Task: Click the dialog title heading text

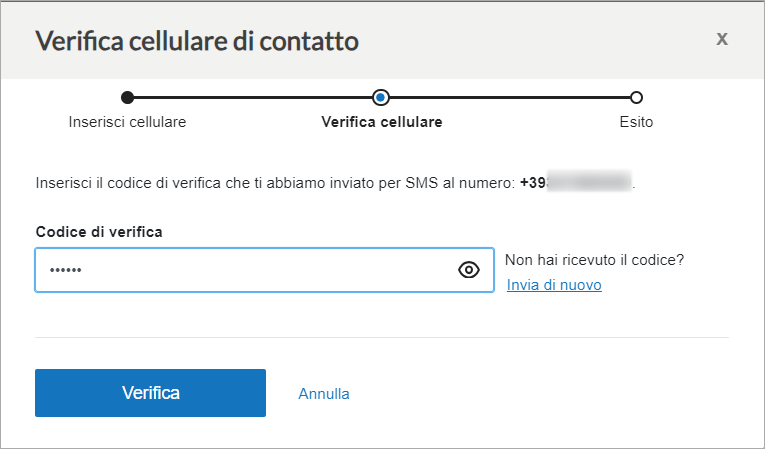Action: [197, 41]
